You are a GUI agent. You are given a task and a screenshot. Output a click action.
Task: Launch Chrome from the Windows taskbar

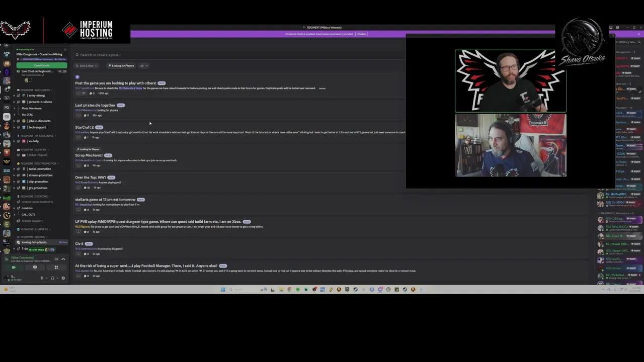pos(289,290)
